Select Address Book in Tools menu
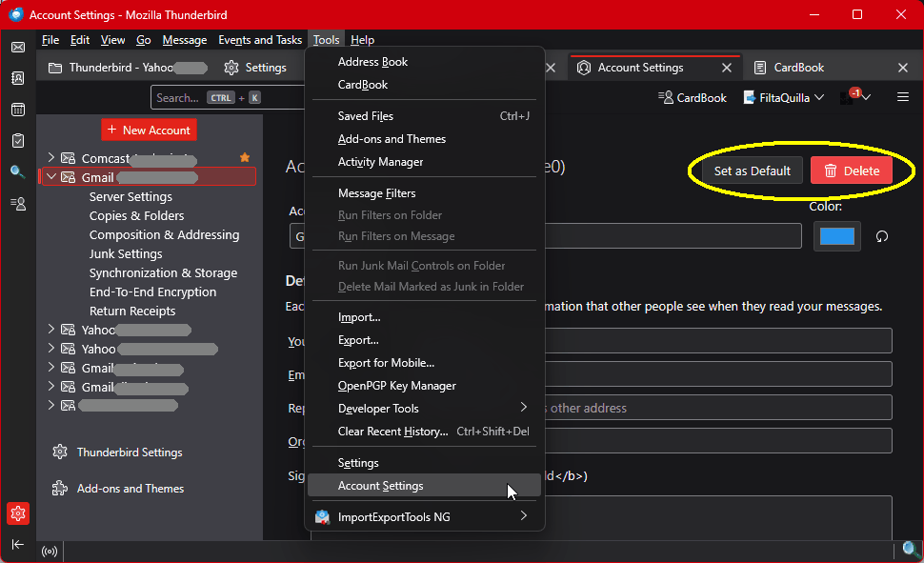This screenshot has height=563, width=924. [x=424, y=62]
